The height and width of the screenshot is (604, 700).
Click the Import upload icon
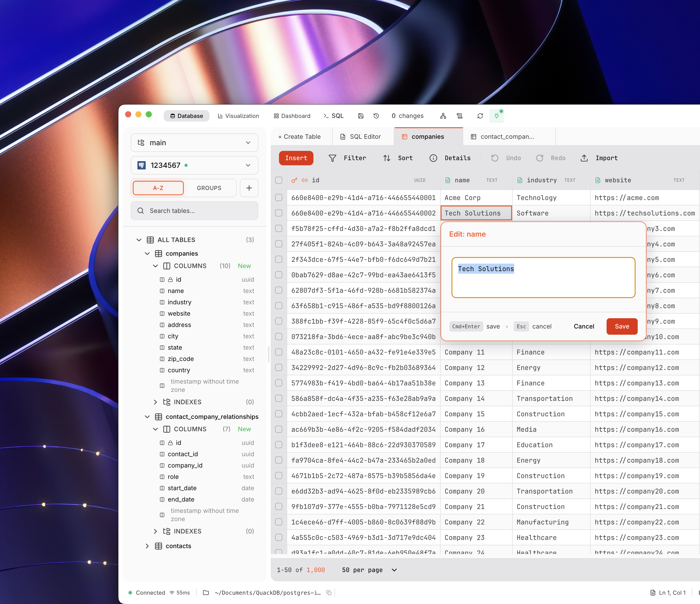point(584,158)
